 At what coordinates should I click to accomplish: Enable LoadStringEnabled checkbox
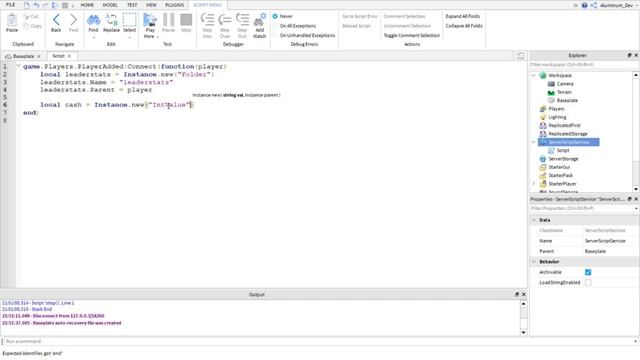[588, 283]
